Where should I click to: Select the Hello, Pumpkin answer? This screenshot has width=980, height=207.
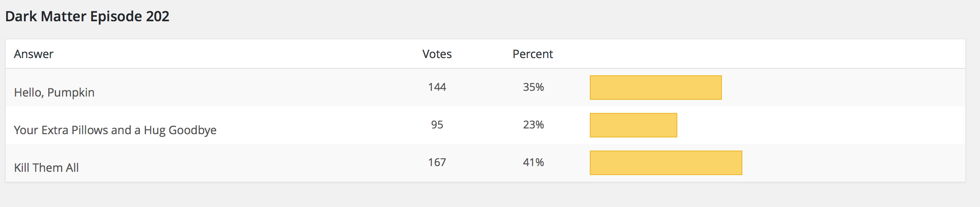(54, 92)
